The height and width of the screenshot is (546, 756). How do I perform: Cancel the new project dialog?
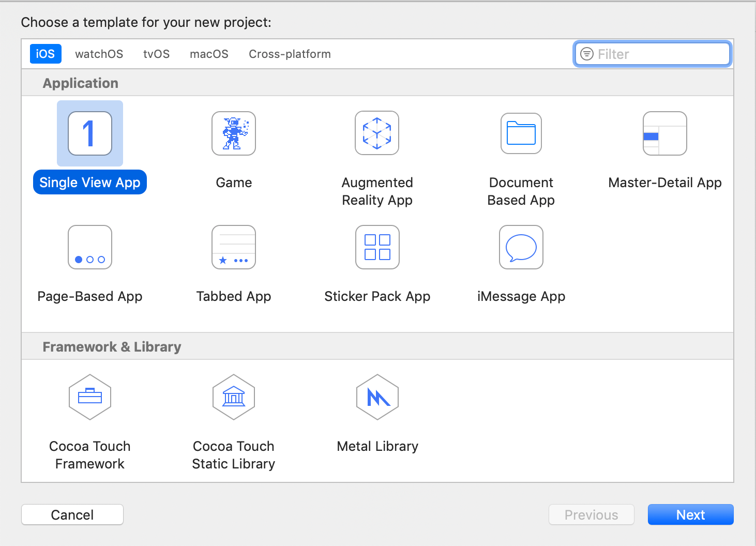72,514
